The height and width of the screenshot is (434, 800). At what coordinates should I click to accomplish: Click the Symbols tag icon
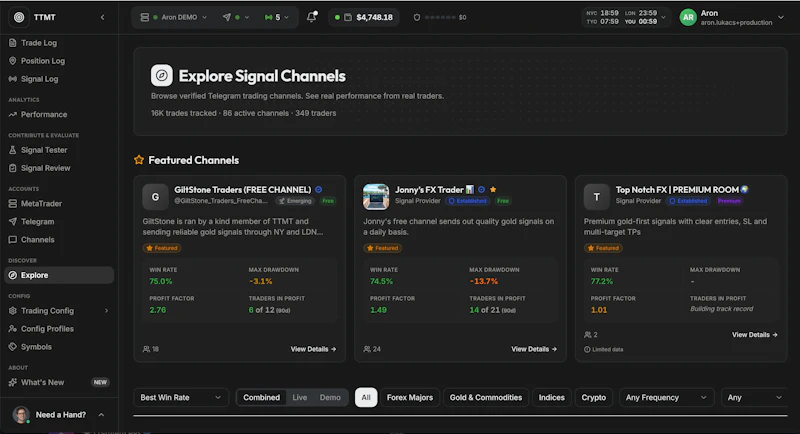[x=13, y=346]
